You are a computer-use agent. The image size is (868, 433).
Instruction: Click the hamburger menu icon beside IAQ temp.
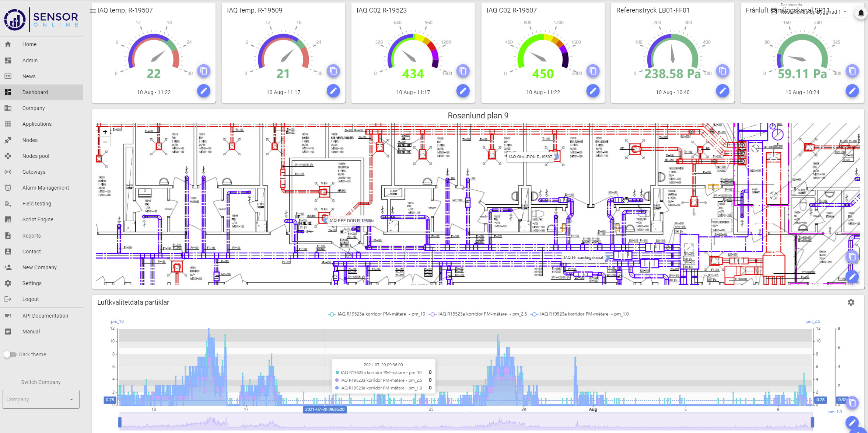[92, 11]
